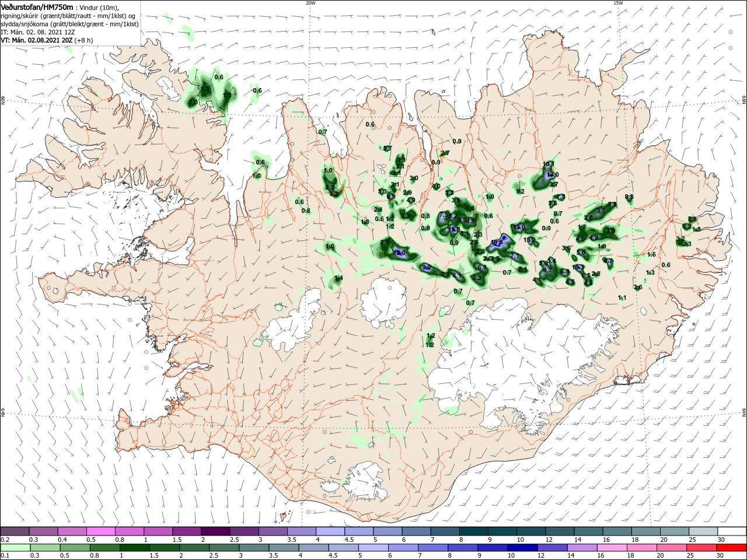
Task: Click the bright pink snow legend swatch between 0.5 and 0.8
Action: 101,531
